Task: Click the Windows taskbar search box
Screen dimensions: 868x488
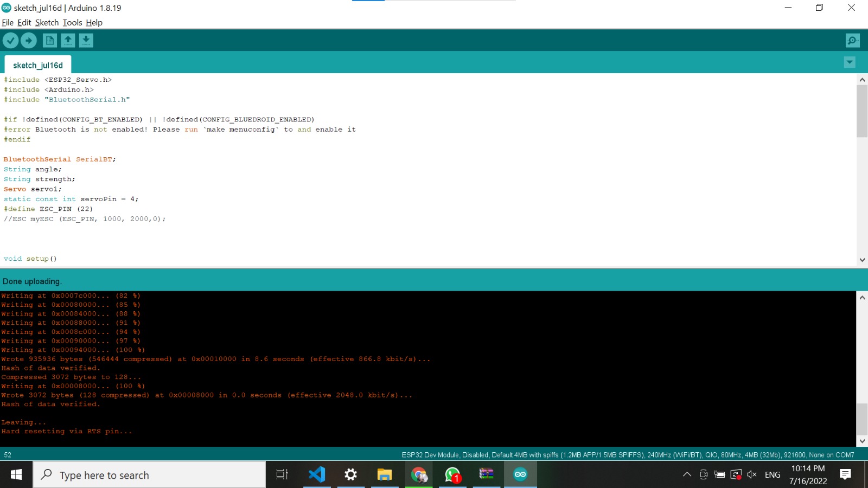Action: pos(150,475)
